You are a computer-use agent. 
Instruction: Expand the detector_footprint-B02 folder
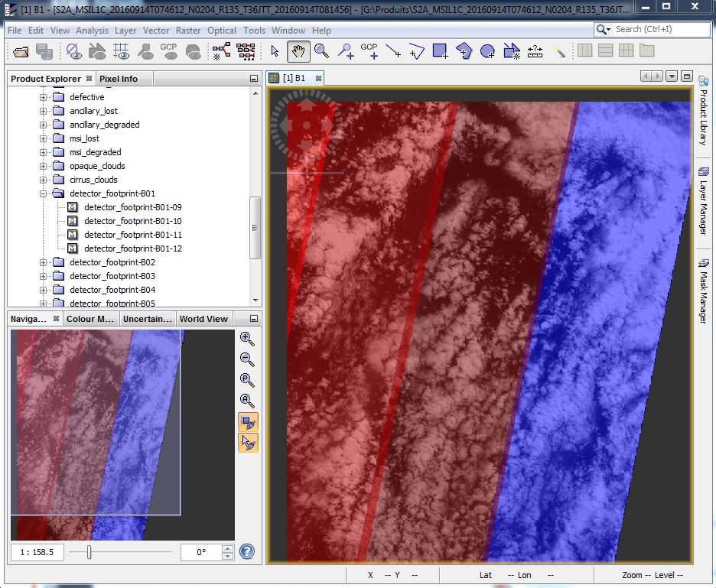(44, 262)
